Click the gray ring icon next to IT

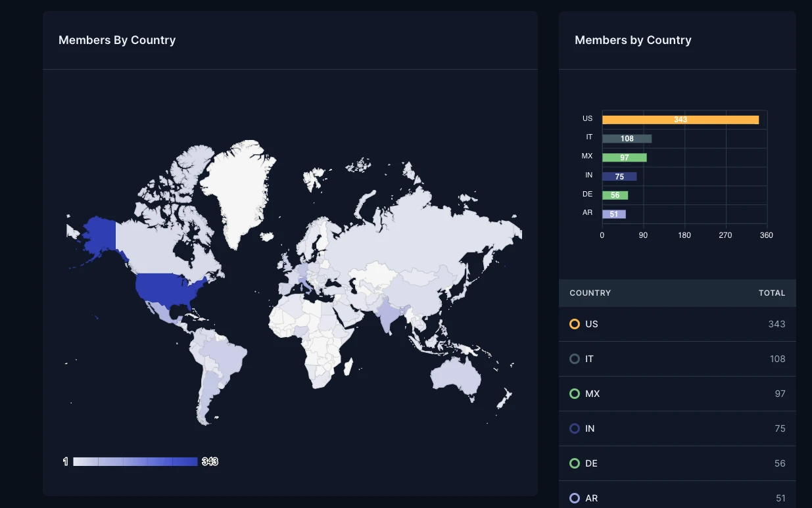575,359
